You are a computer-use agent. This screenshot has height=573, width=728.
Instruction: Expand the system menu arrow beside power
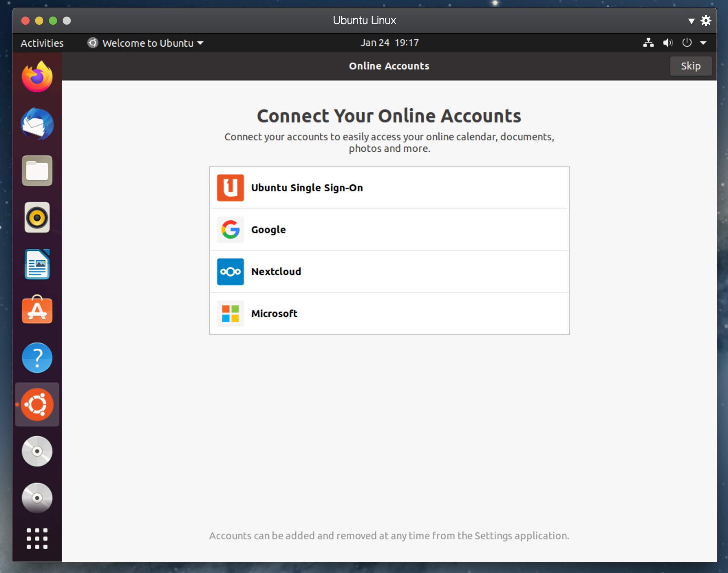pos(703,43)
